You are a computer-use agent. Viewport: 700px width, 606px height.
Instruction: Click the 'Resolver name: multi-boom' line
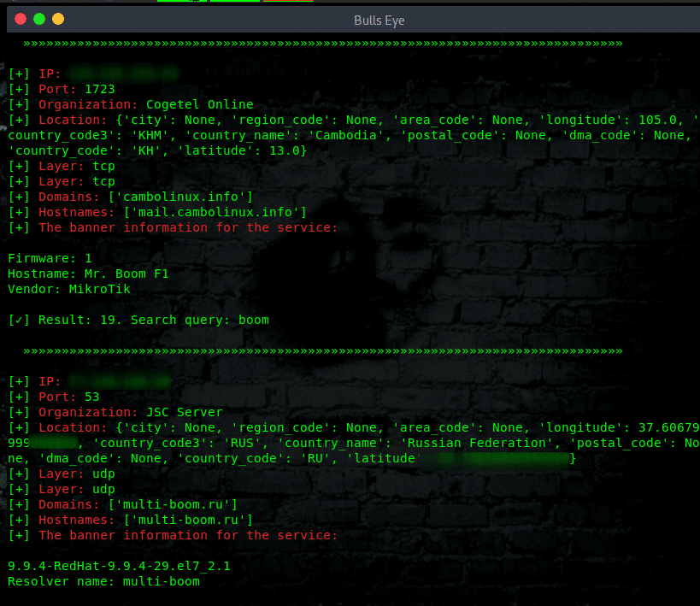[103, 581]
